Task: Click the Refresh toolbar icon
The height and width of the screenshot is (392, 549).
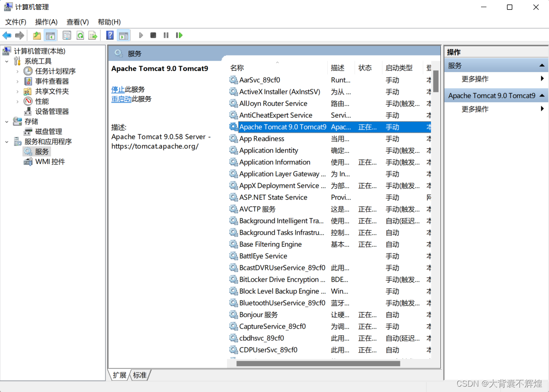Action: [x=80, y=35]
